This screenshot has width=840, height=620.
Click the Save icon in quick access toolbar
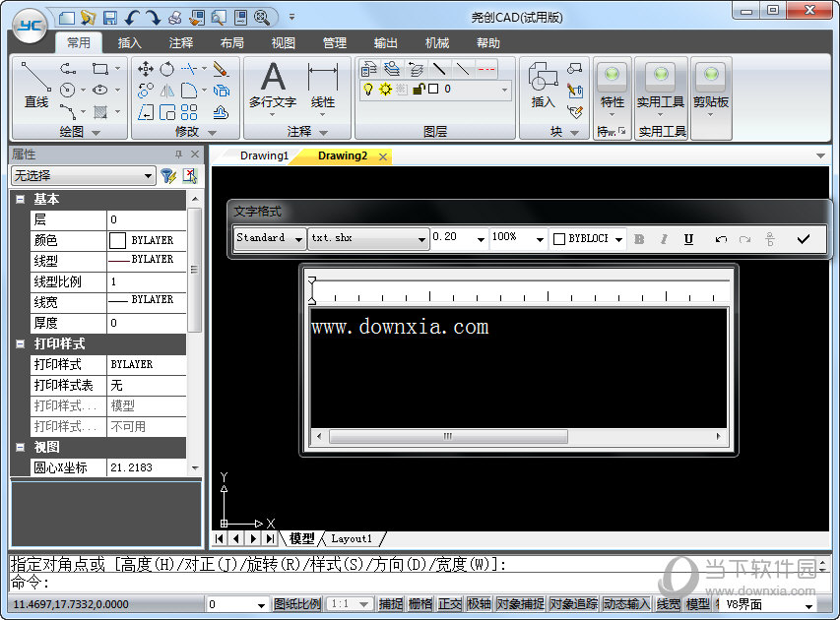[110, 18]
